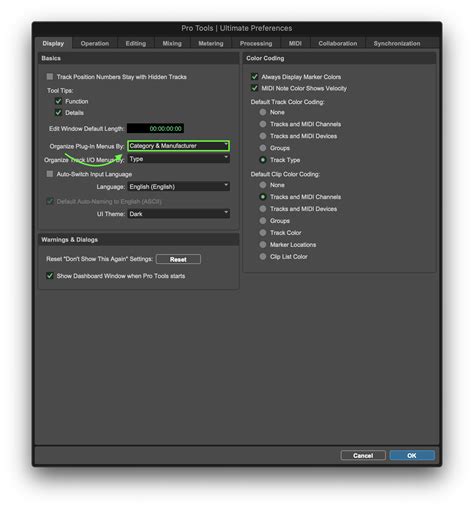Screen dimensions: 474x509
Task: Toggle MIDI Note Color Shows Velocity
Action: [254, 88]
